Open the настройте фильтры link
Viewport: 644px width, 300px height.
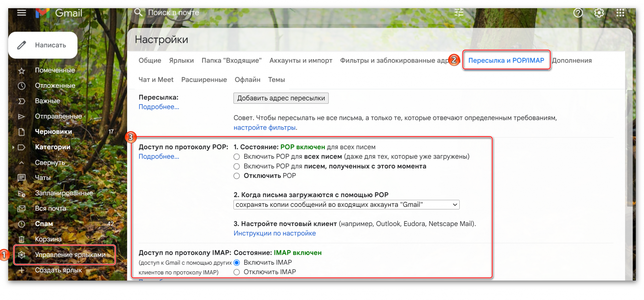click(264, 127)
